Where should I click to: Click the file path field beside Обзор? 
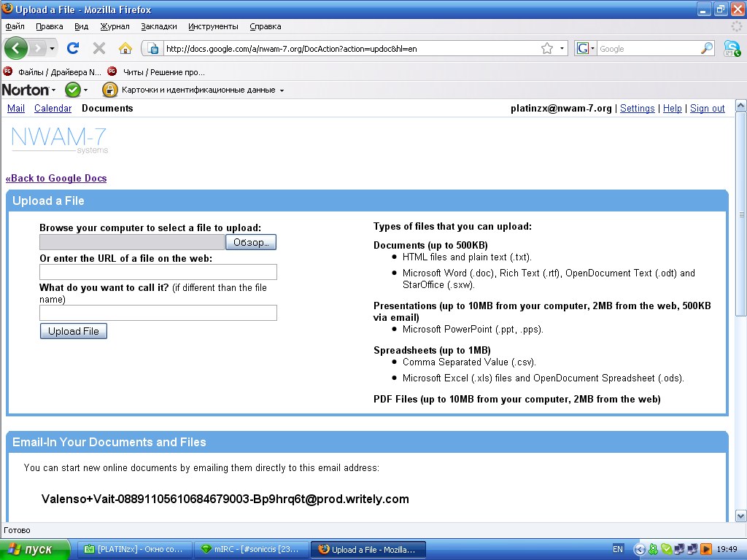[x=132, y=242]
